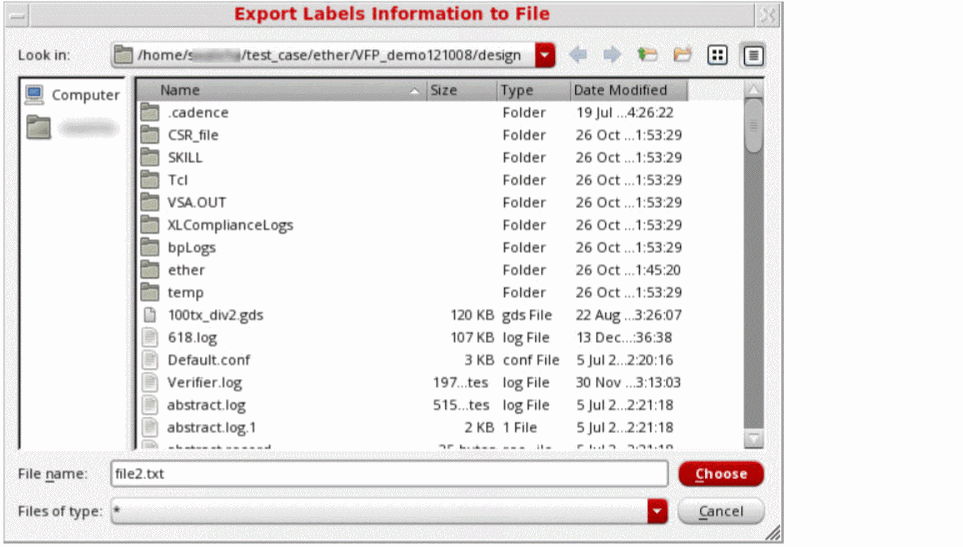Click the Back navigation arrow
The width and height of the screenshot is (963, 547).
click(x=578, y=55)
